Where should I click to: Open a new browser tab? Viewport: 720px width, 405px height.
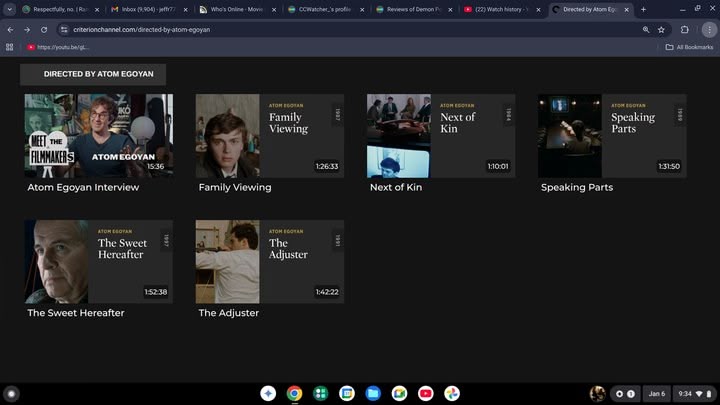pos(643,9)
